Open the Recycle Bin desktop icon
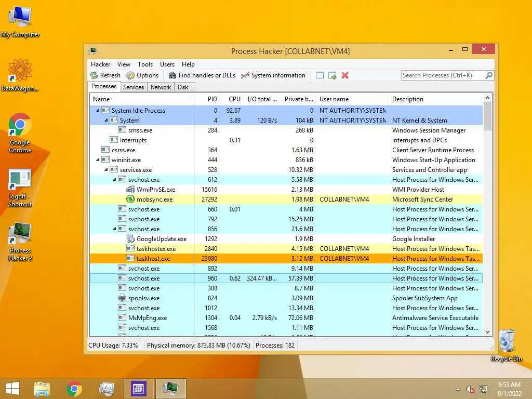This screenshot has width=532, height=399. [506, 345]
